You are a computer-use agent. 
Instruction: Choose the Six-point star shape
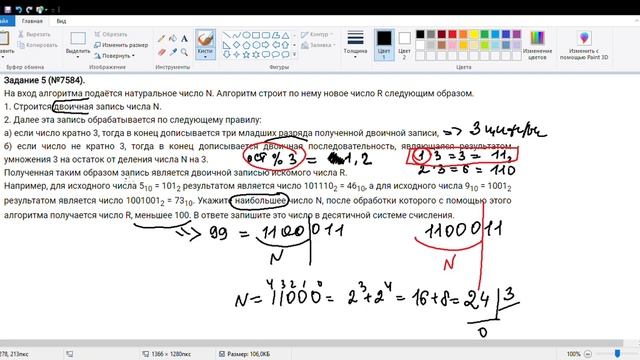[256, 55]
